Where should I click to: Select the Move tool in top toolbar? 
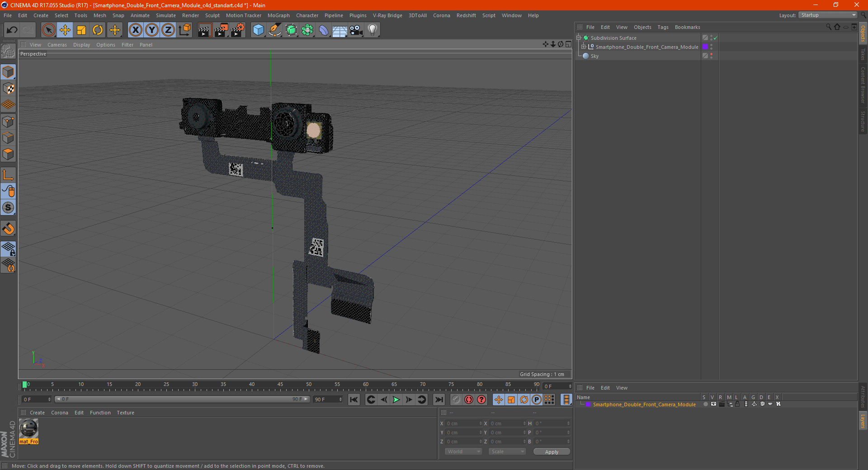pos(65,30)
